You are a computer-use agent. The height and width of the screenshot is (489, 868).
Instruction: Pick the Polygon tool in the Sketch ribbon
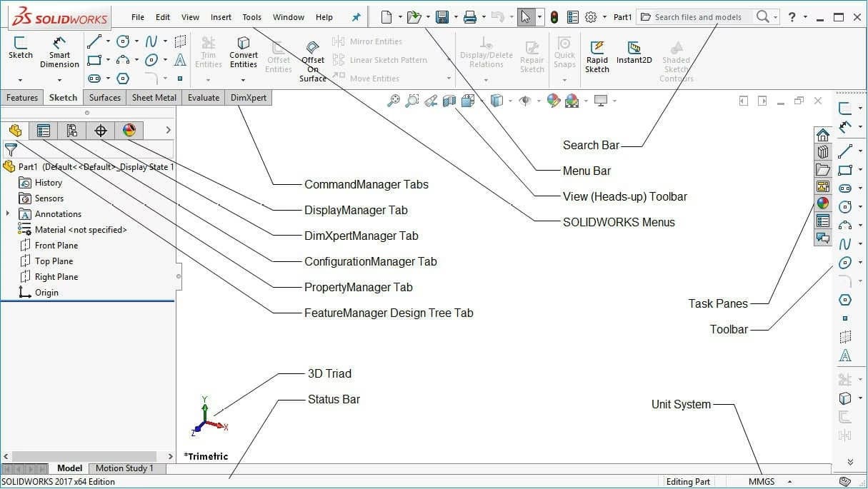(123, 79)
